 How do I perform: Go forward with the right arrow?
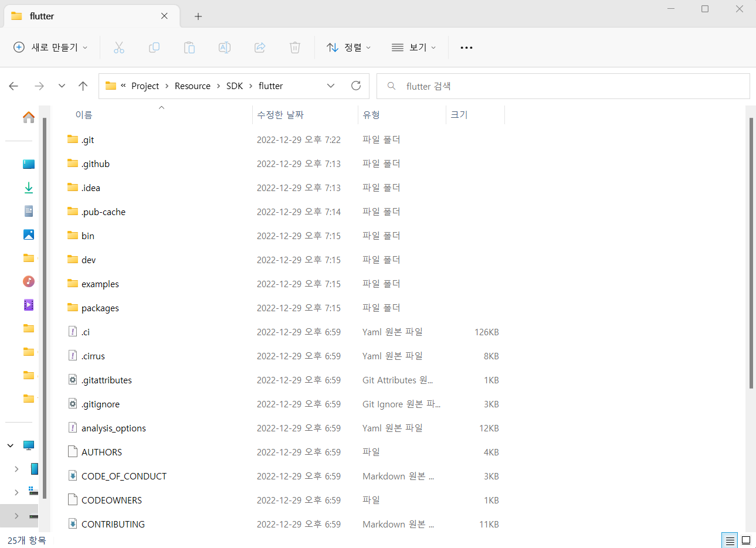(x=39, y=86)
